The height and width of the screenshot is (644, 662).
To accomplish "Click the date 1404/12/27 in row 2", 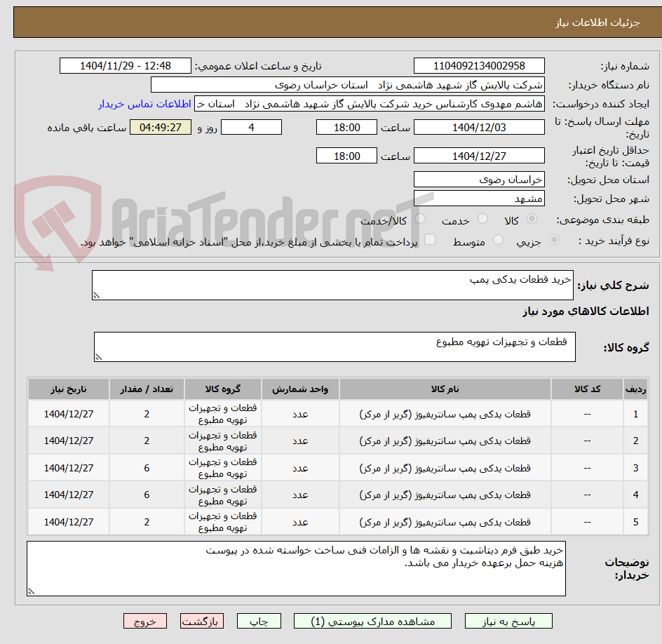I will pos(69,441).
